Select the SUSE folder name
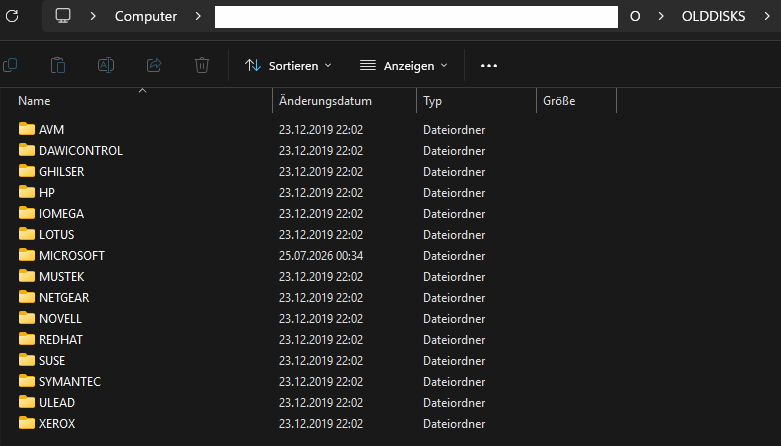781x446 pixels. pos(52,360)
